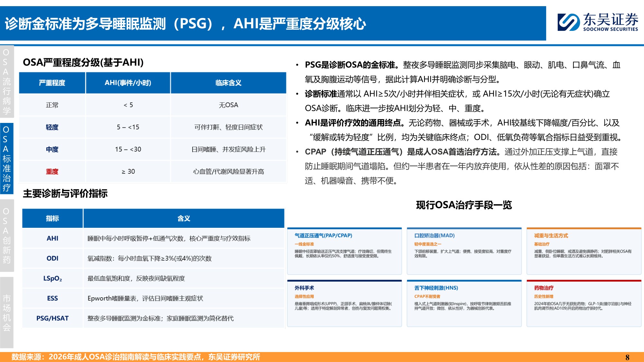The image size is (644, 362).
Task: Select the ODI indicator row label
Action: click(52, 258)
